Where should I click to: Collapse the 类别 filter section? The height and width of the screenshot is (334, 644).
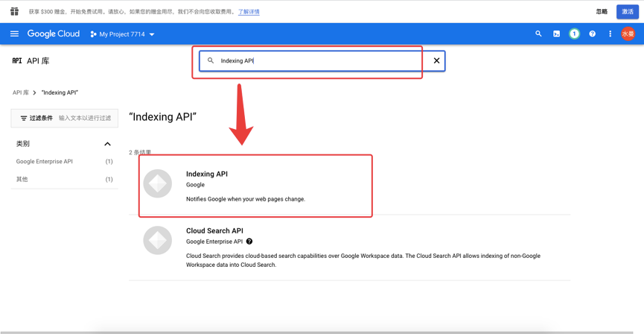pos(107,144)
